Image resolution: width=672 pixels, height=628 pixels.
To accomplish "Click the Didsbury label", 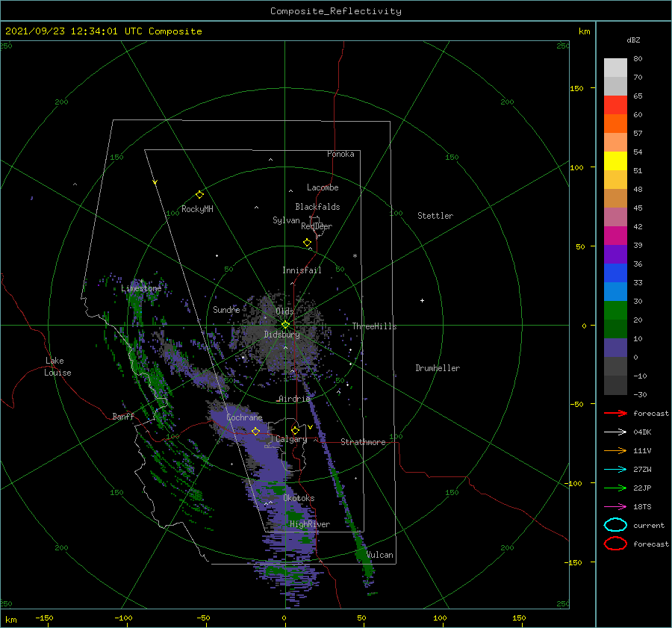I will [x=281, y=335].
